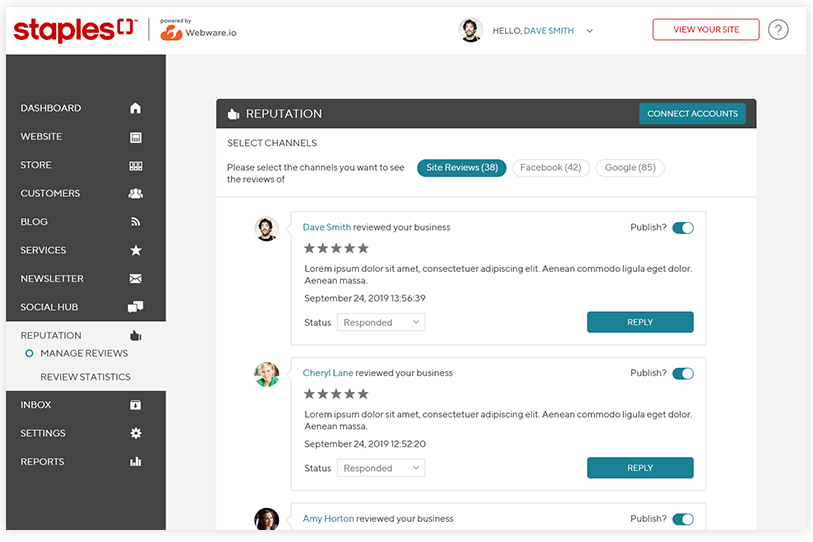The width and height of the screenshot is (813, 542).
Task: Click the Social Hub chat bubbles icon
Action: (135, 307)
